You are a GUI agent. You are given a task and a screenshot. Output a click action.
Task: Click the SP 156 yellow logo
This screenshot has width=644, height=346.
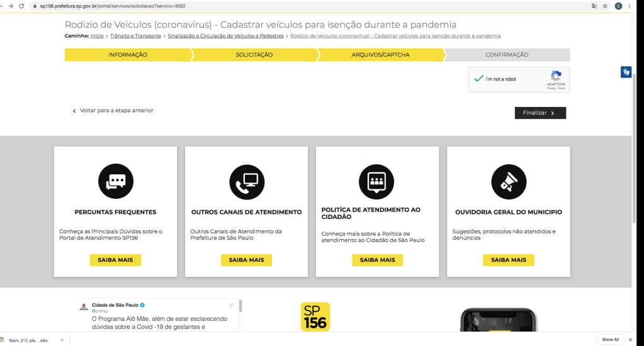pos(315,316)
